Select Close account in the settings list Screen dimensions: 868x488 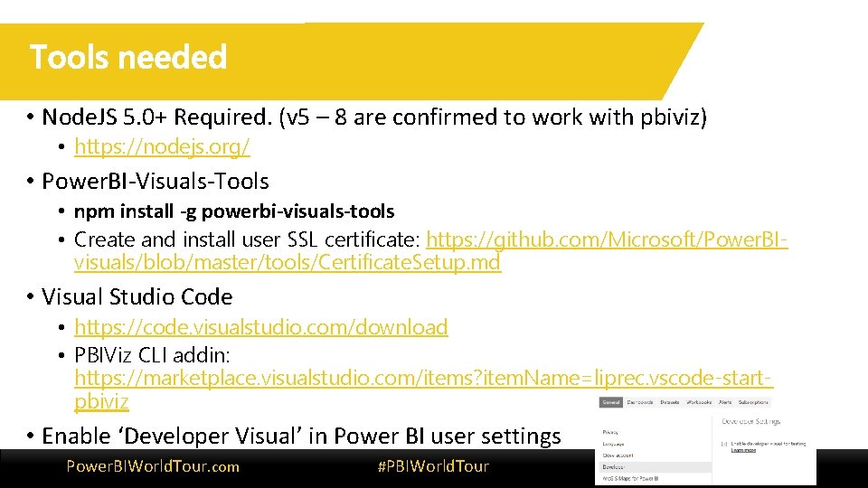click(618, 455)
